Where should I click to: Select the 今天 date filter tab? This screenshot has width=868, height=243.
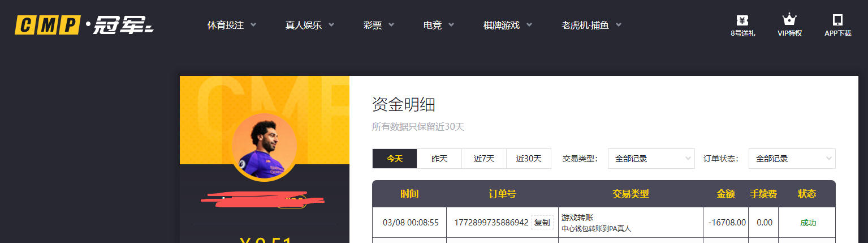tap(395, 159)
